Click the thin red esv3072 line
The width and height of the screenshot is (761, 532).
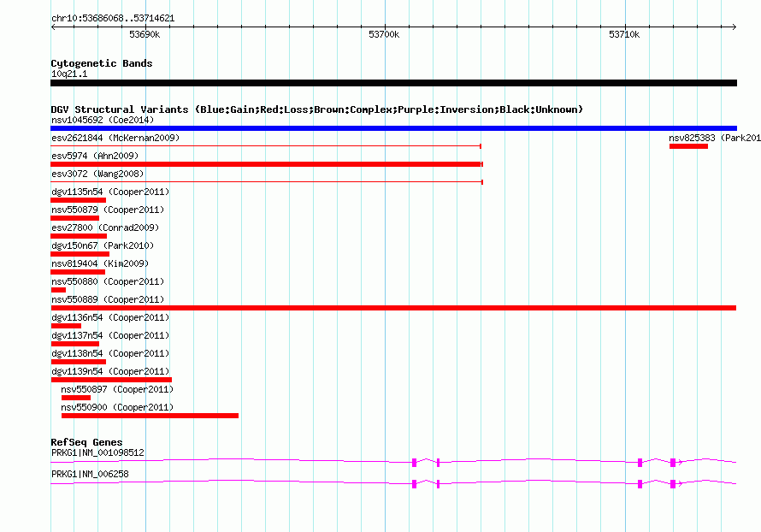(x=267, y=182)
